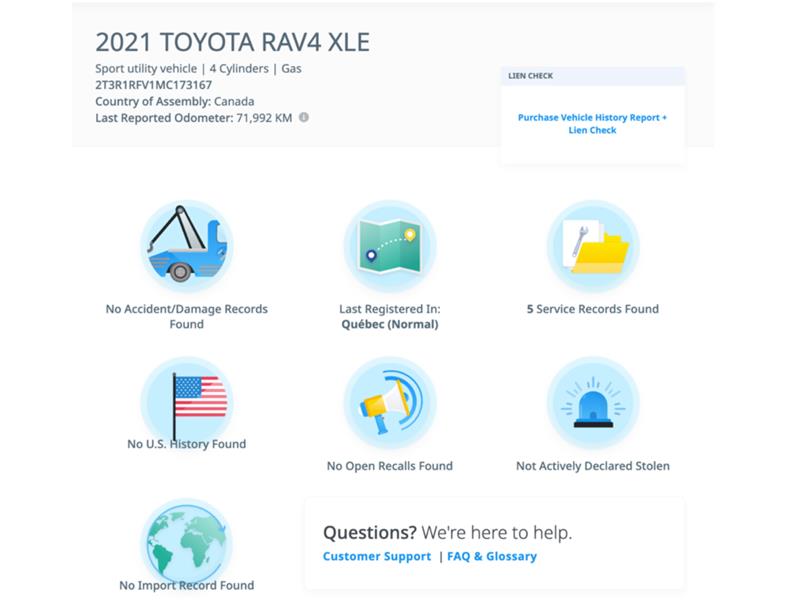Open the FAQ & Glossary link
The height and width of the screenshot is (600, 800).
492,556
